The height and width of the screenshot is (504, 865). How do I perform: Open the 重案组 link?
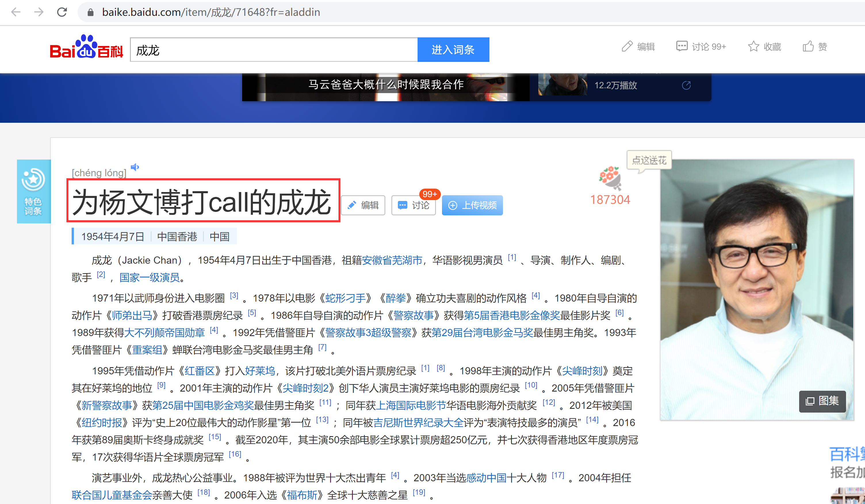(x=147, y=350)
